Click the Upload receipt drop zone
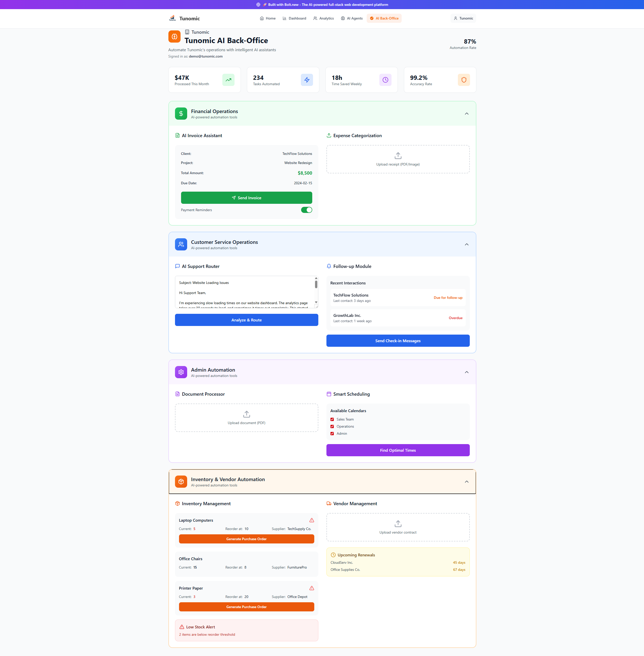This screenshot has width=644, height=656. pyautogui.click(x=398, y=159)
